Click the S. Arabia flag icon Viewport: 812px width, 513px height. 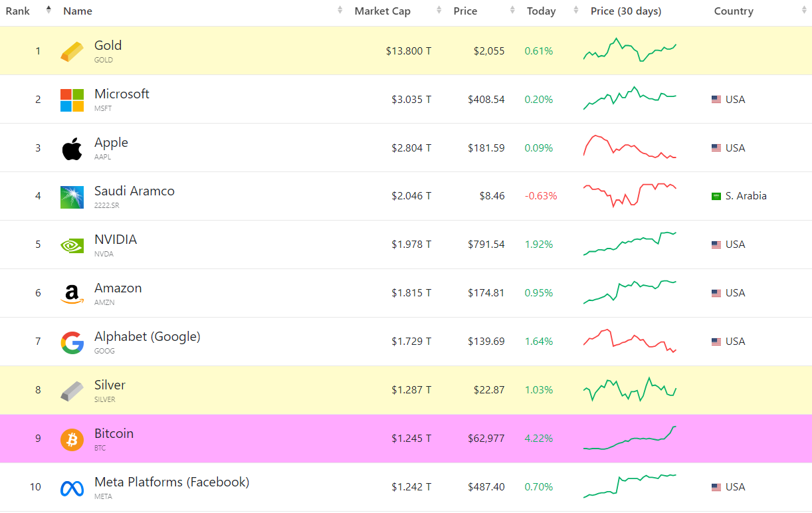tap(716, 196)
